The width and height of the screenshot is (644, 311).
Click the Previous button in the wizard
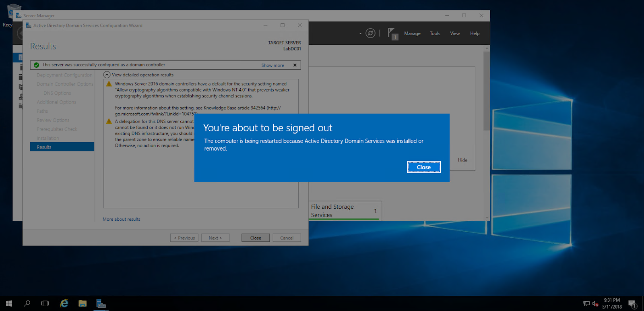[184, 238]
